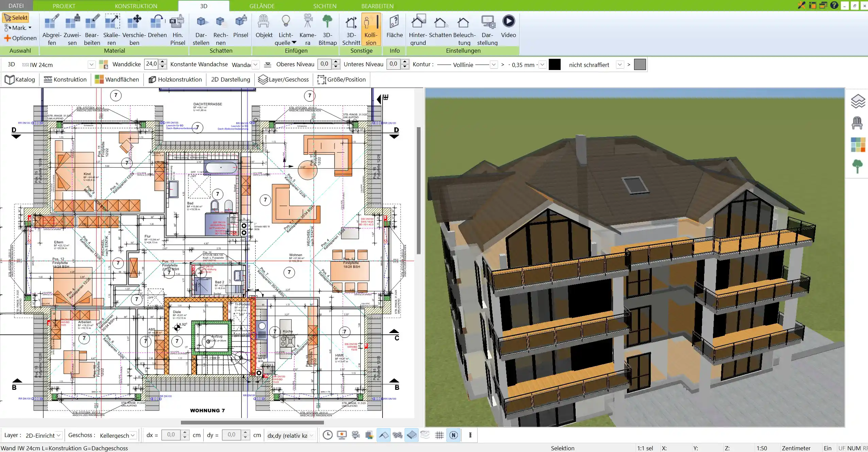The width and height of the screenshot is (868, 452).
Task: Click inside the dx input field
Action: [x=172, y=435]
